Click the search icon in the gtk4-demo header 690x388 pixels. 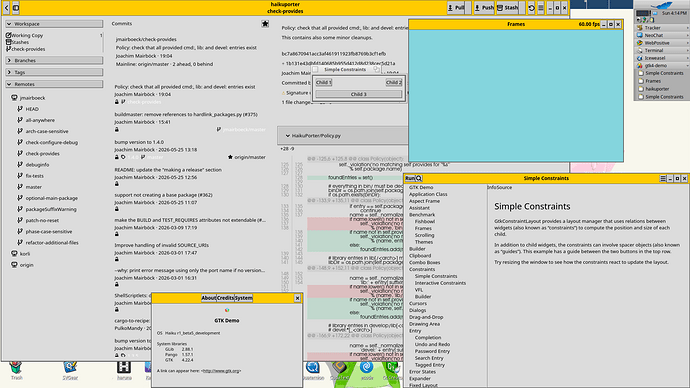coord(419,178)
